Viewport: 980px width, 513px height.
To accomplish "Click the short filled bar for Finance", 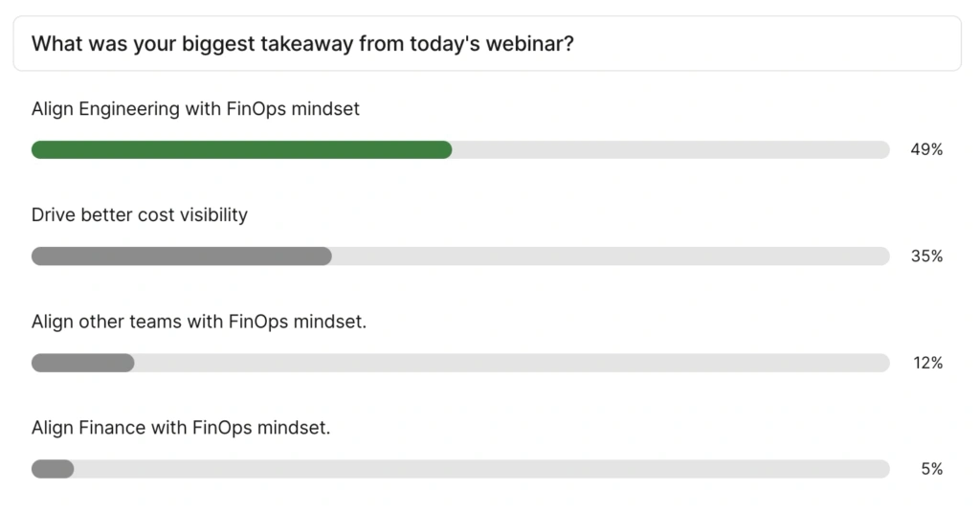I will (x=53, y=469).
